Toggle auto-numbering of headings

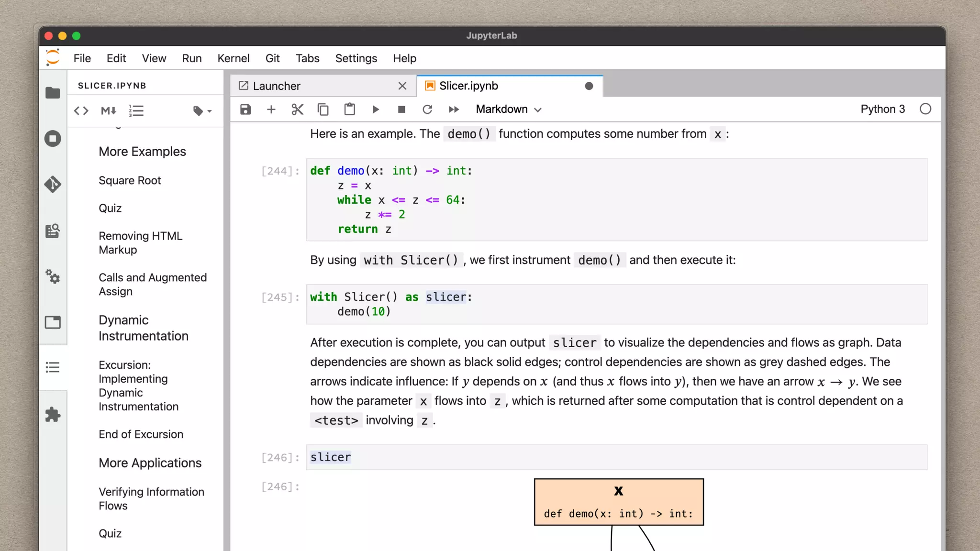pyautogui.click(x=136, y=111)
